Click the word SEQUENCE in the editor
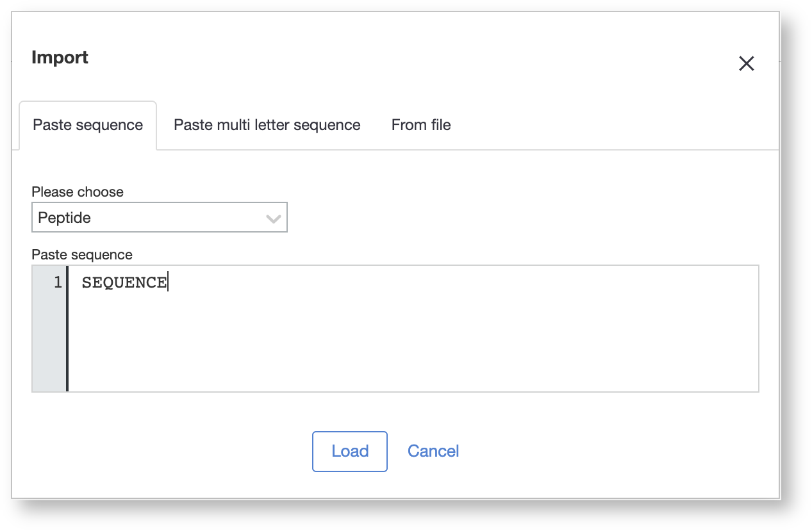 coord(124,283)
